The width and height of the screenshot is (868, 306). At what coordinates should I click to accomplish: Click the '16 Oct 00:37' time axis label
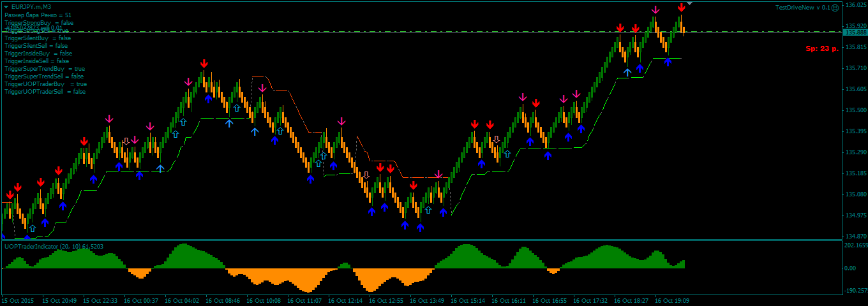[140, 300]
